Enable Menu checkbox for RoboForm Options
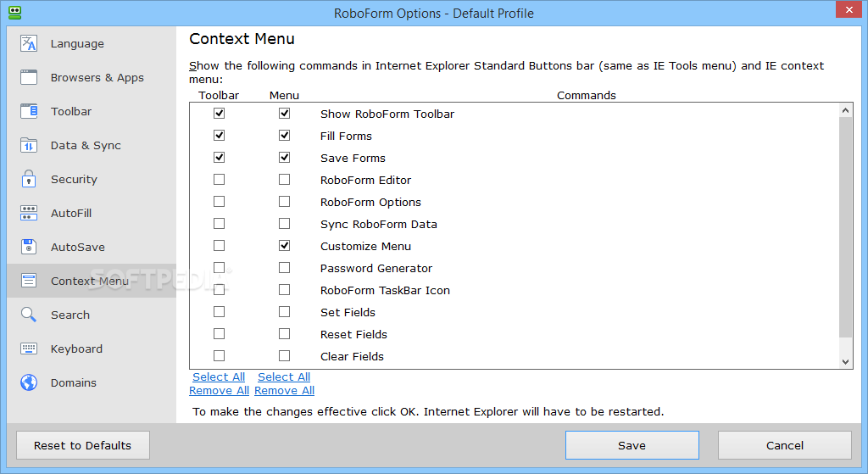The image size is (868, 474). tap(284, 202)
